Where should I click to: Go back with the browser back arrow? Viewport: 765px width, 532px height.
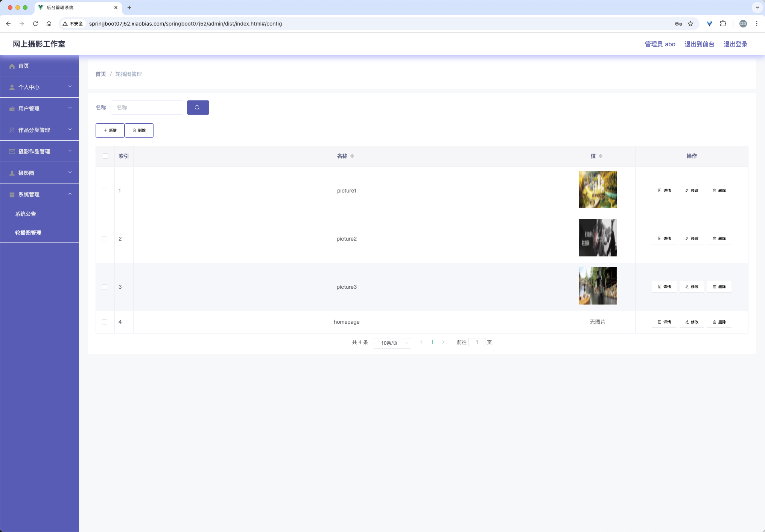point(8,24)
